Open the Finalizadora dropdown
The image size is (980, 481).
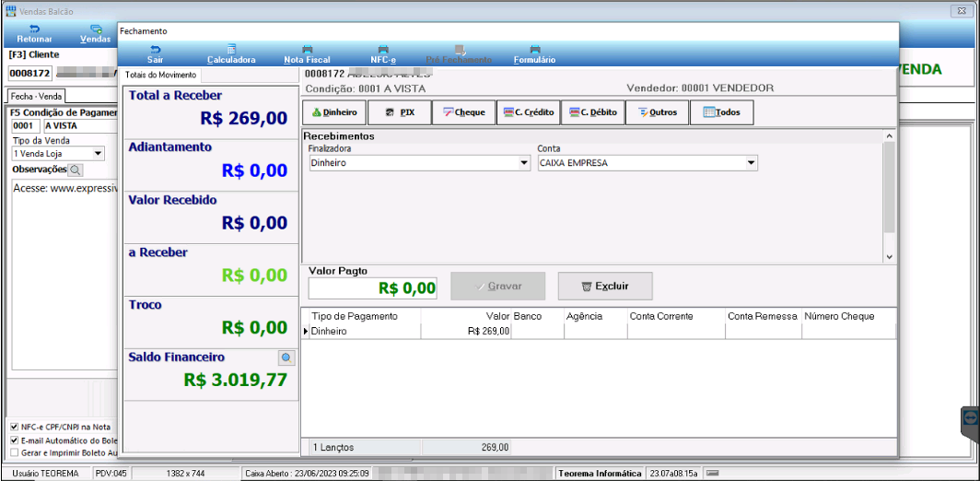coord(524,163)
